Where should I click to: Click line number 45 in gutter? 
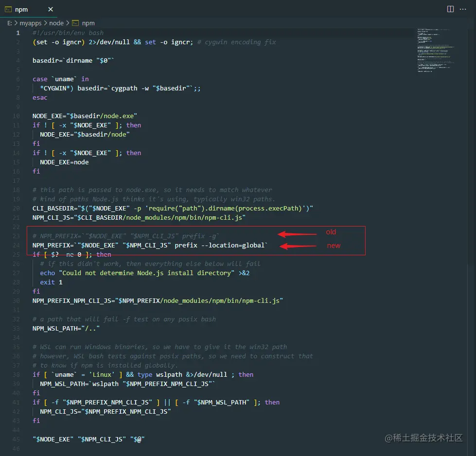coord(17,439)
